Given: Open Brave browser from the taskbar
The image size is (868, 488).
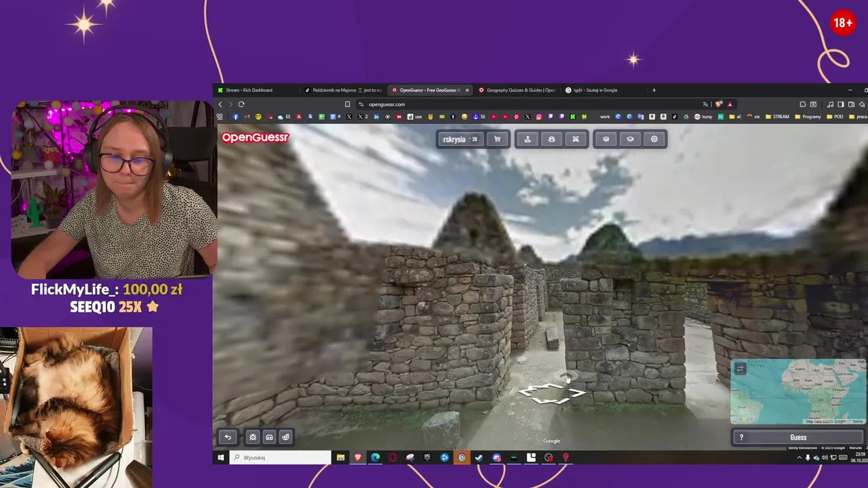Looking at the screenshot, I should pyautogui.click(x=358, y=457).
